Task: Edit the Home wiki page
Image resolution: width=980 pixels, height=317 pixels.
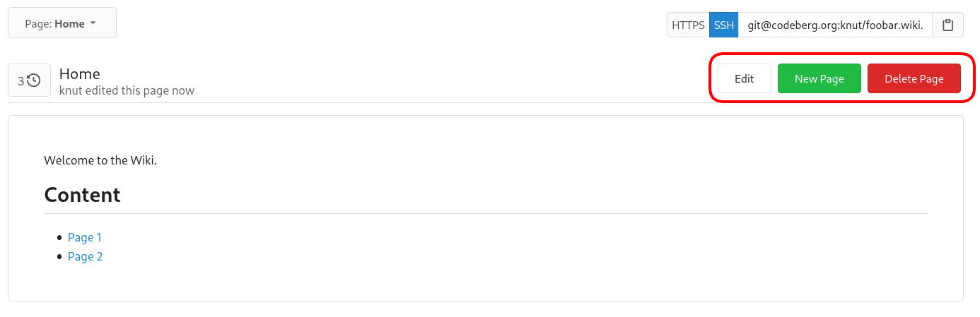Action: [x=744, y=78]
